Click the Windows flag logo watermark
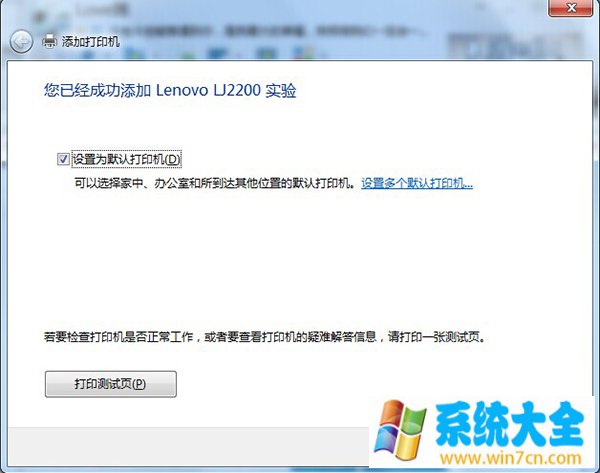 point(400,430)
